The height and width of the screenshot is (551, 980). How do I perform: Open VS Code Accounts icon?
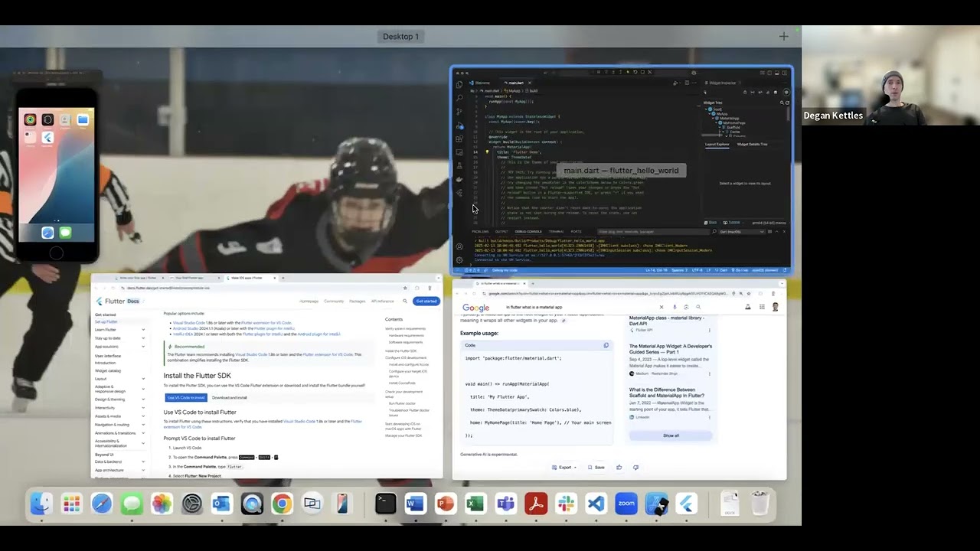pos(459,246)
